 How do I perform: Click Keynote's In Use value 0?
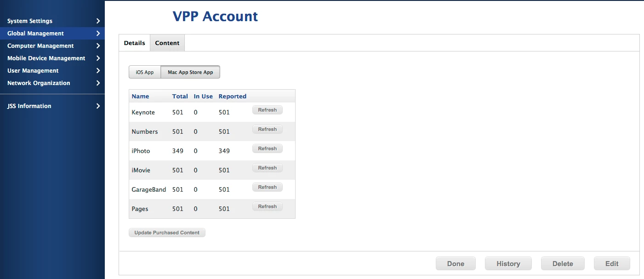coord(196,112)
